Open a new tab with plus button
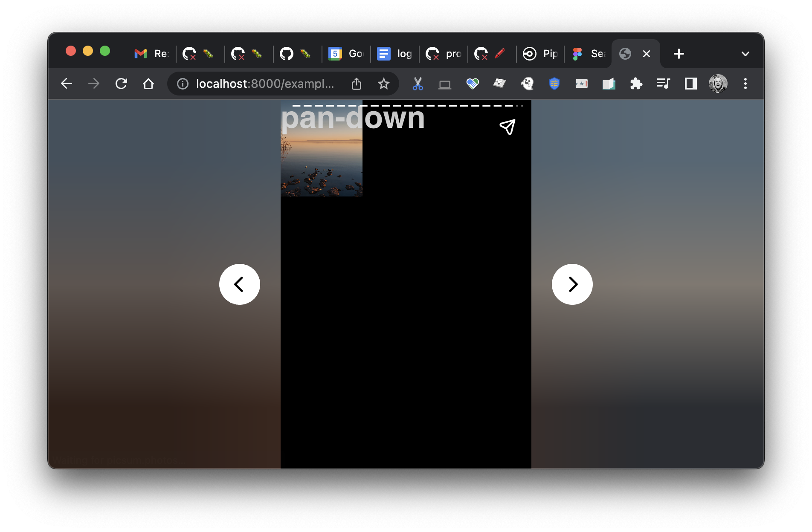 click(679, 54)
